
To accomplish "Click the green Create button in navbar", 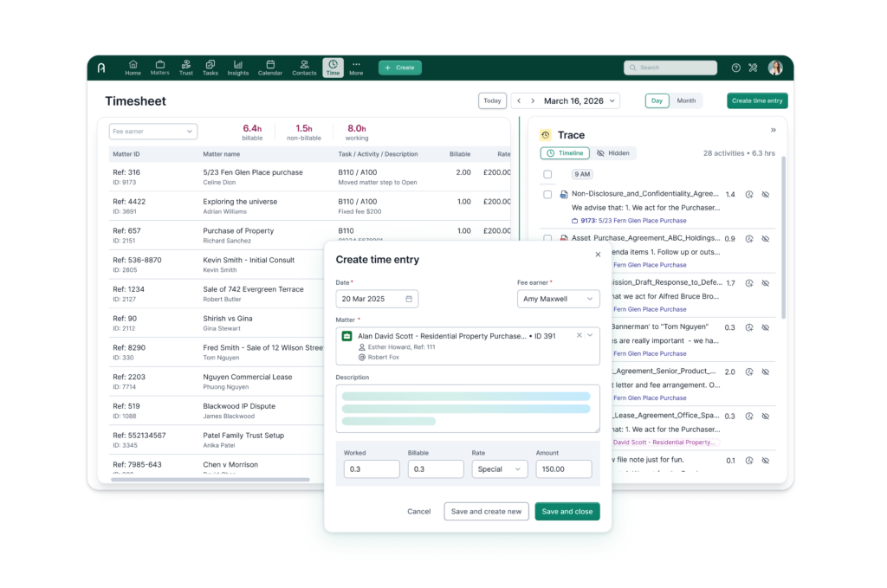I will [x=400, y=68].
